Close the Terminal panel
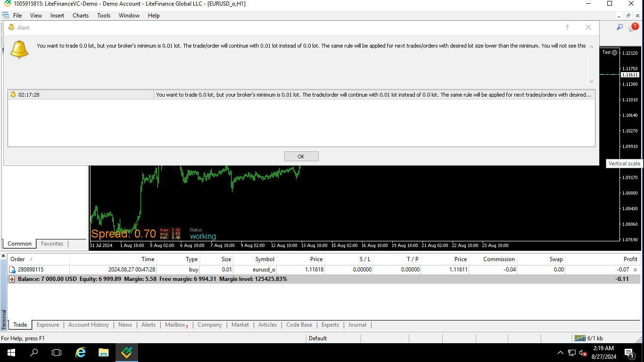This screenshot has width=644, height=362. point(4,256)
